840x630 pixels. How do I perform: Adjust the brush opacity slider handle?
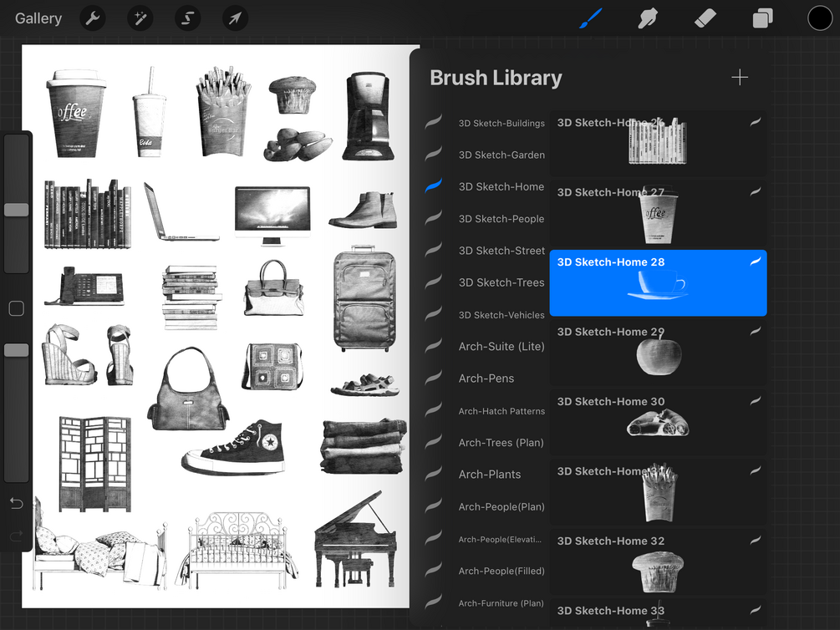17,350
